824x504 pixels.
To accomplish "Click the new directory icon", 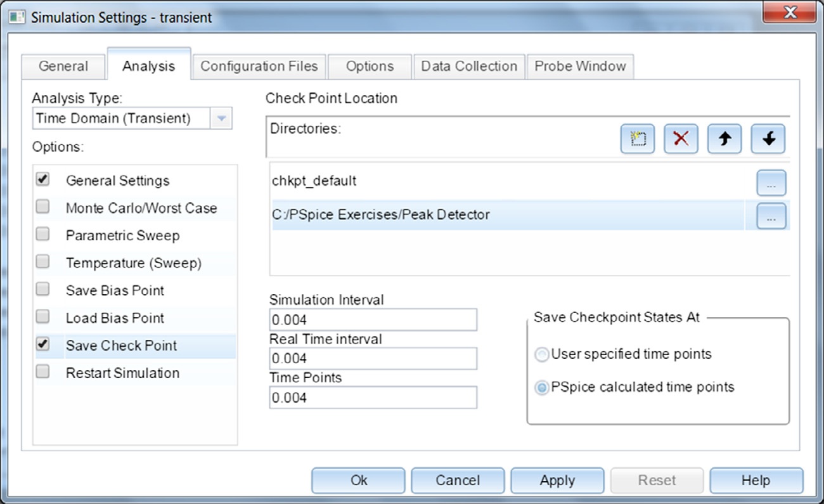I will pyautogui.click(x=638, y=139).
